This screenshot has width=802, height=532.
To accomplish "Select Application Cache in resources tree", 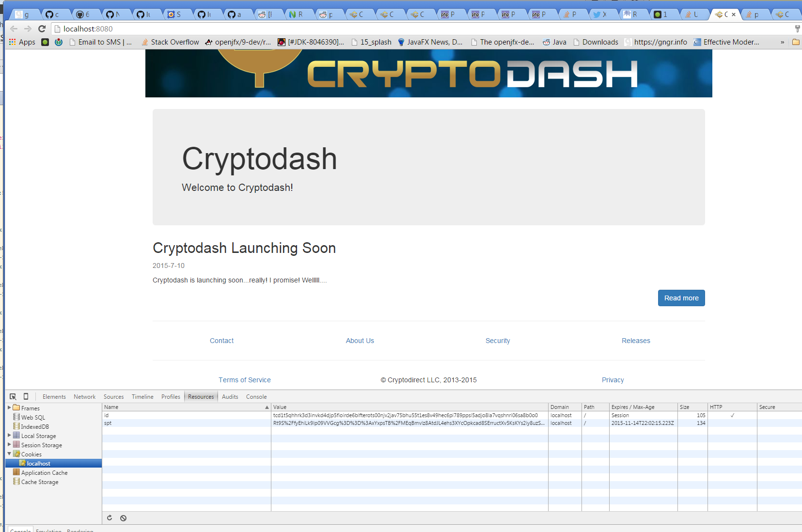I will (x=40, y=472).
